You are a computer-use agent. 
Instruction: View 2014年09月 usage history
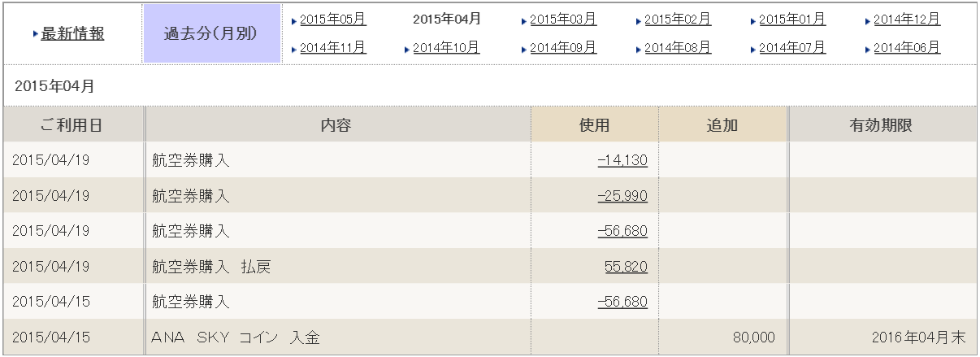563,48
